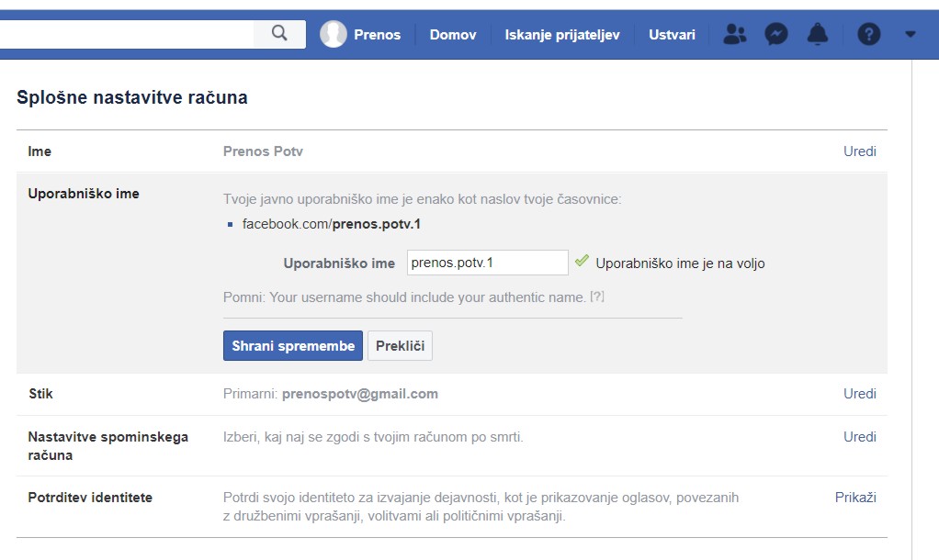Click the Prenos profile avatar
The height and width of the screenshot is (560, 939).
coord(333,35)
